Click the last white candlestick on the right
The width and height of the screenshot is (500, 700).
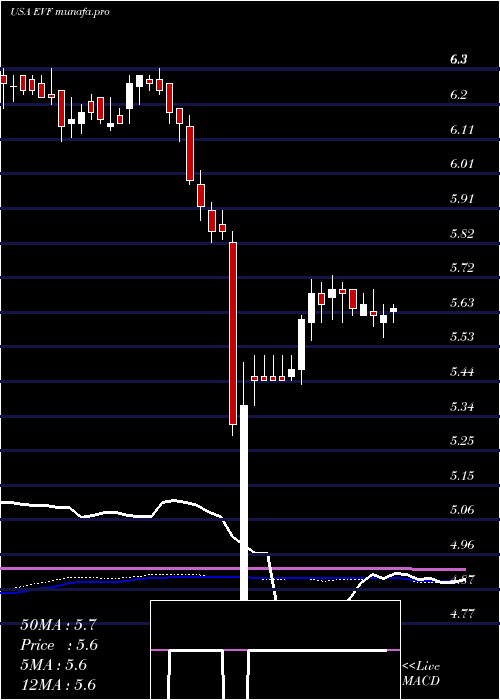tap(394, 310)
